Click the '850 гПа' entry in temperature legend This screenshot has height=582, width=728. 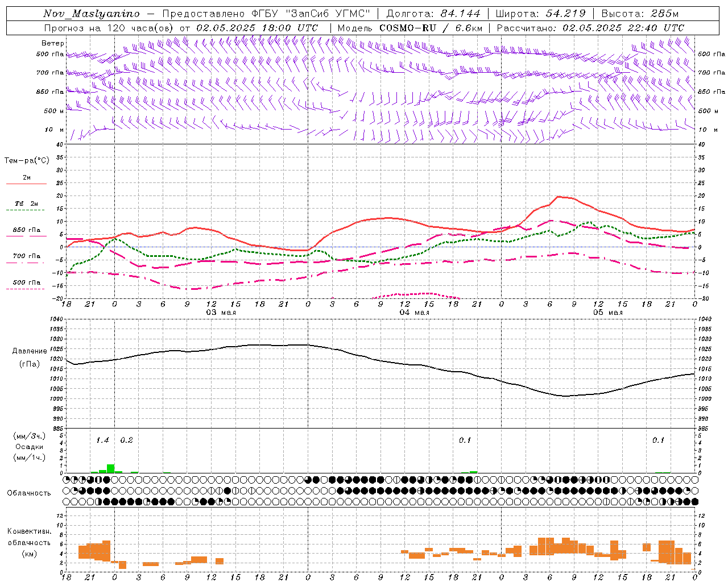[x=27, y=230]
